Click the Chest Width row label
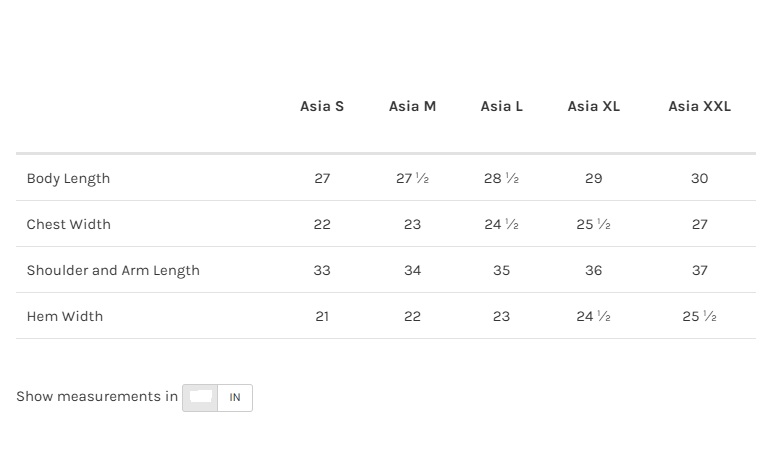 68,224
